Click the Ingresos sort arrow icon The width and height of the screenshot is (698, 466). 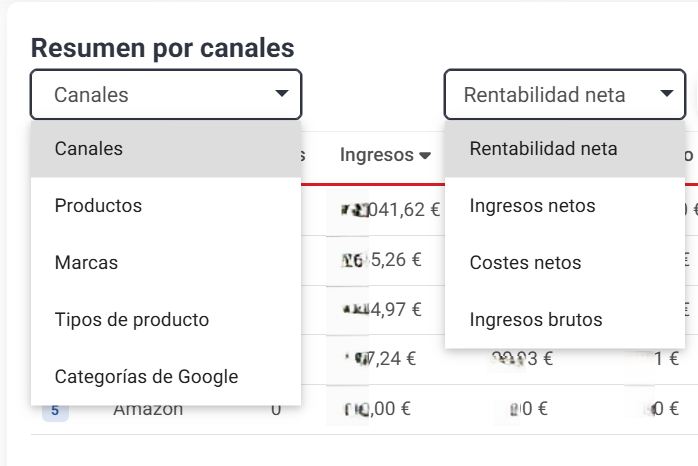[x=425, y=156]
